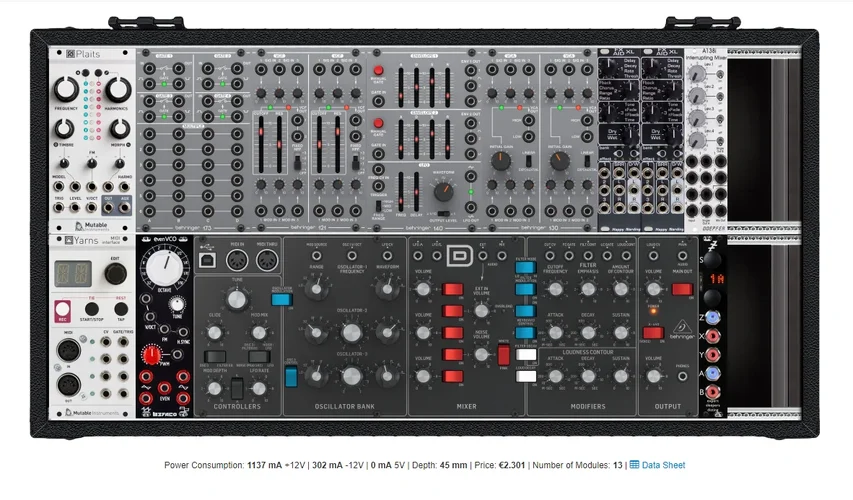Screen dimensions: 853x500
Task: Move the first VCF RES slider
Action: [x=280, y=143]
